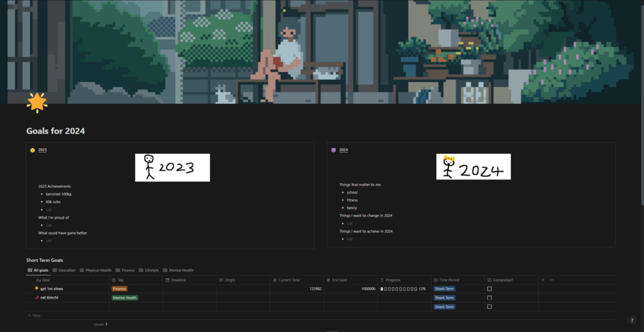Click the 2023 stick figure image

tap(172, 168)
